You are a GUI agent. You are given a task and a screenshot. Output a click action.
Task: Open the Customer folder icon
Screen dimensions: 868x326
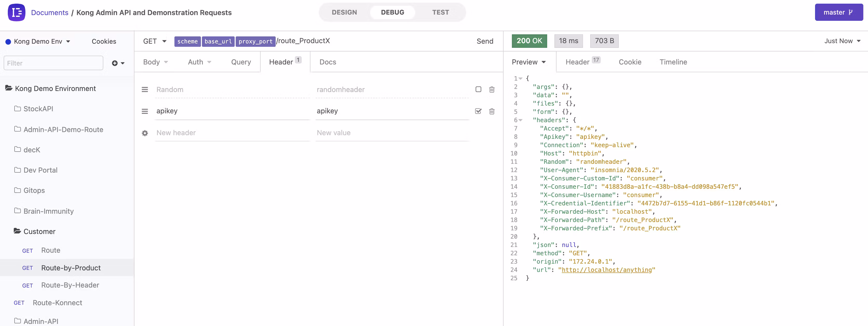(17, 231)
